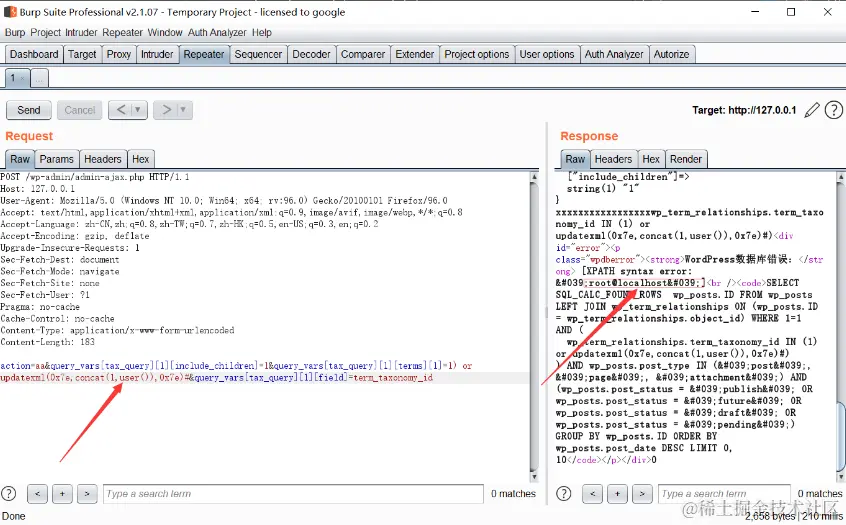Image resolution: width=846 pixels, height=525 pixels.
Task: Open response search help icon
Action: 564,494
